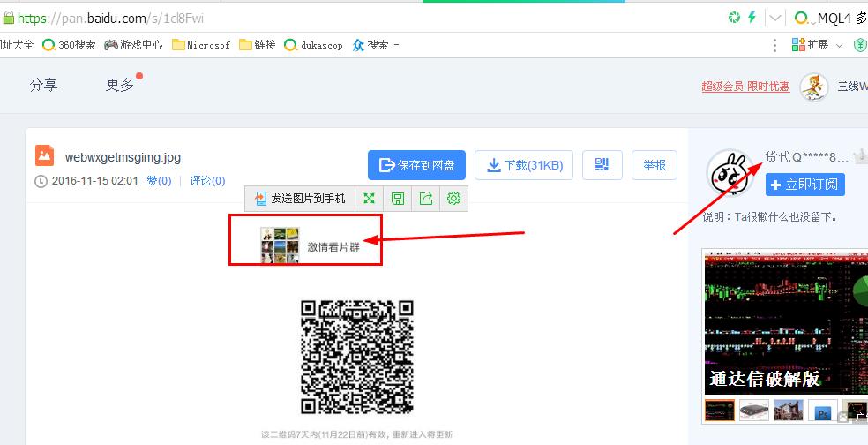
Task: Click the Monkey King user avatar
Action: click(813, 87)
